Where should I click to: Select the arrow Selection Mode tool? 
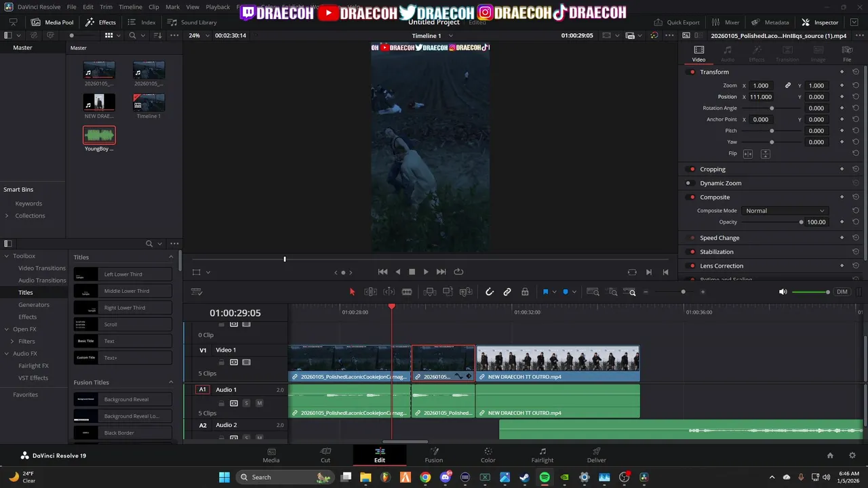[352, 292]
